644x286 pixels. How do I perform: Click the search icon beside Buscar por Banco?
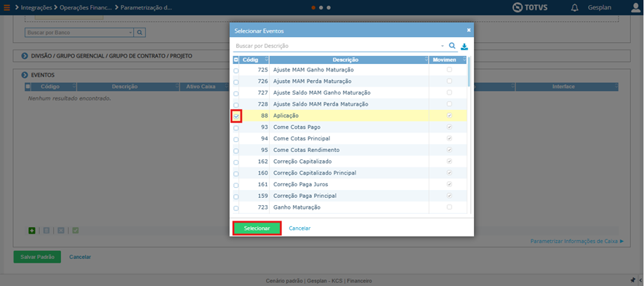[x=140, y=33]
